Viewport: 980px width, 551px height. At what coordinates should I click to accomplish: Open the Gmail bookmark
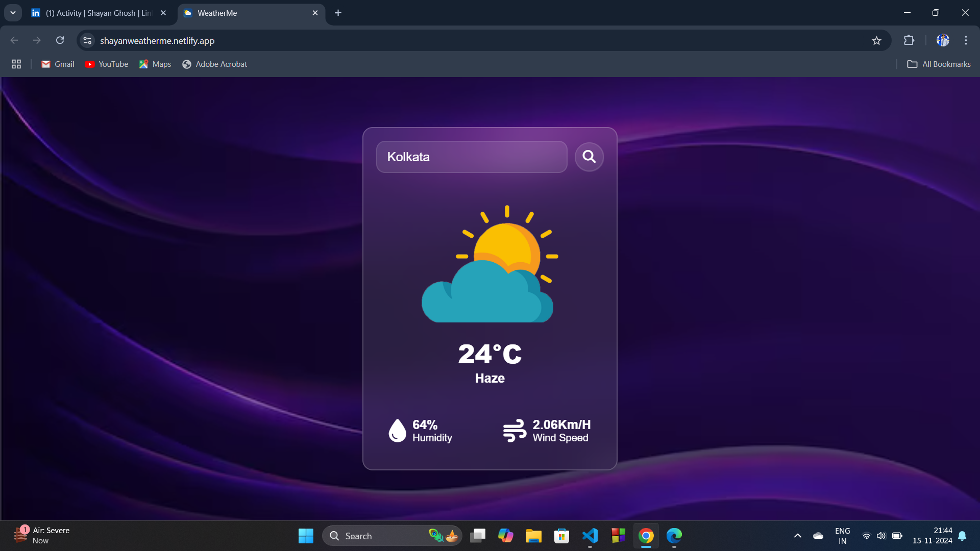tap(58, 64)
